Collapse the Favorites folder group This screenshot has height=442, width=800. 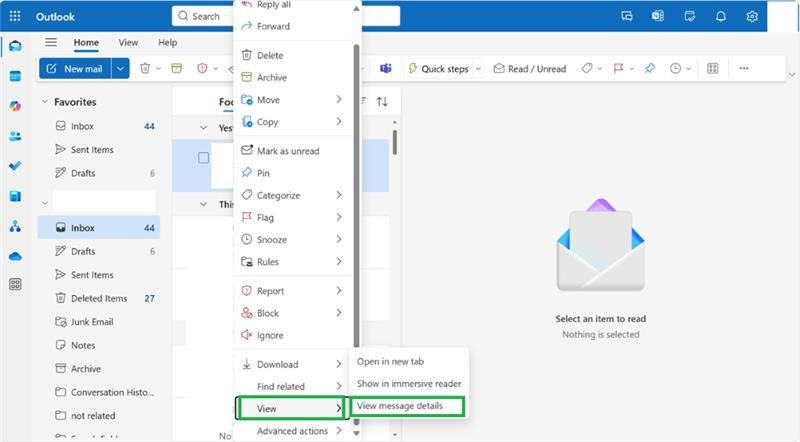coord(45,102)
